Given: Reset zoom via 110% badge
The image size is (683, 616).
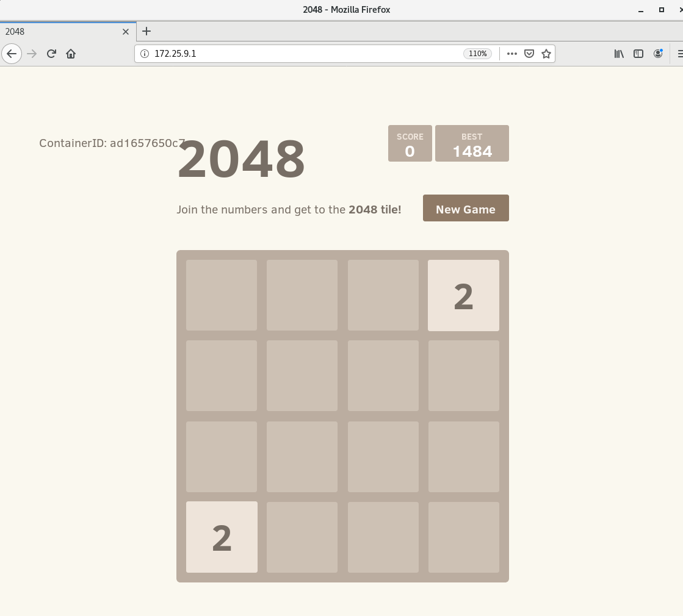Looking at the screenshot, I should (x=477, y=54).
